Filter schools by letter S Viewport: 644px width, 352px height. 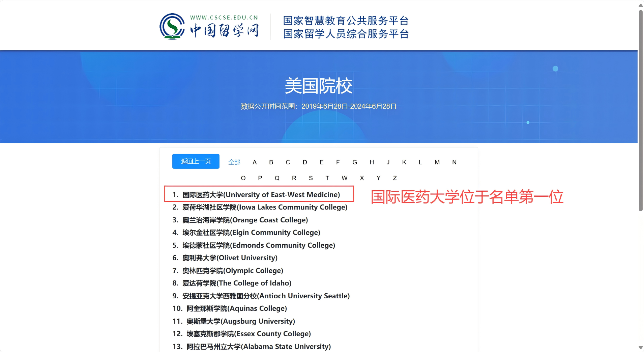(x=311, y=178)
